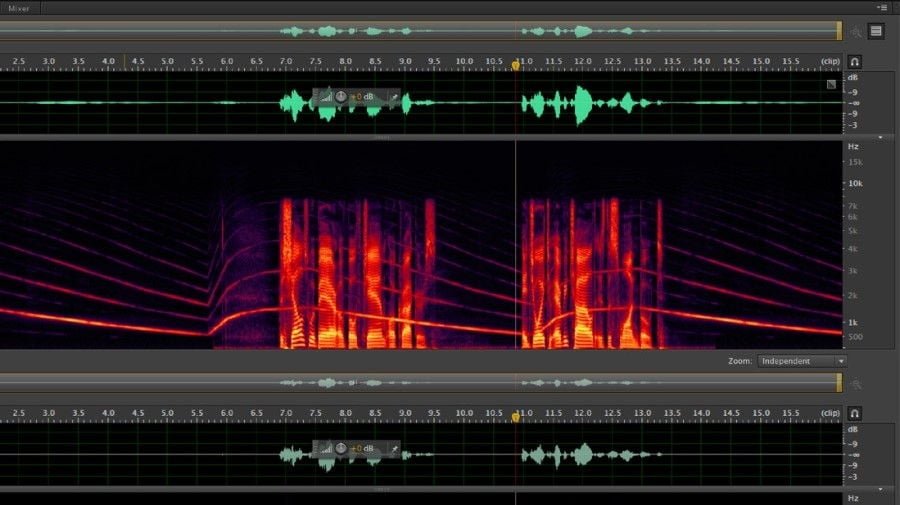Click the gain knob on lower waveform HUD
Screen dimensions: 900x505
pos(341,448)
